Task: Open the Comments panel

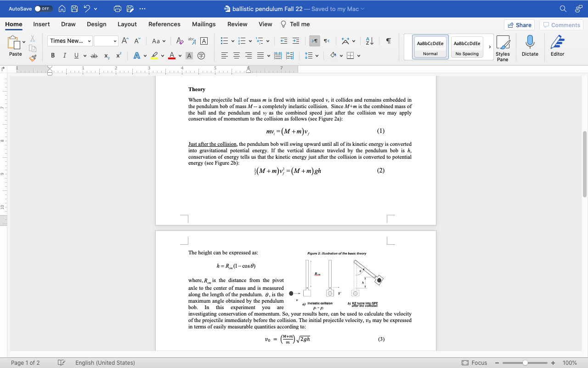Action: (561, 25)
